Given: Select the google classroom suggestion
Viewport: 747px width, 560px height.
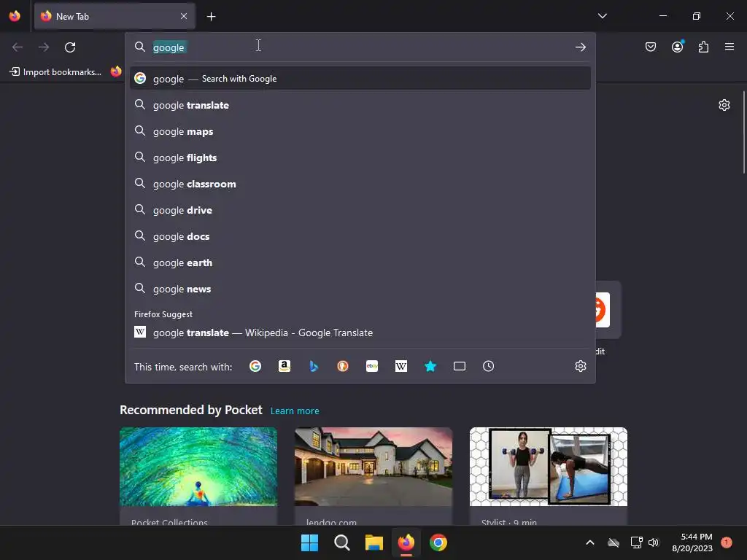Looking at the screenshot, I should [360, 184].
